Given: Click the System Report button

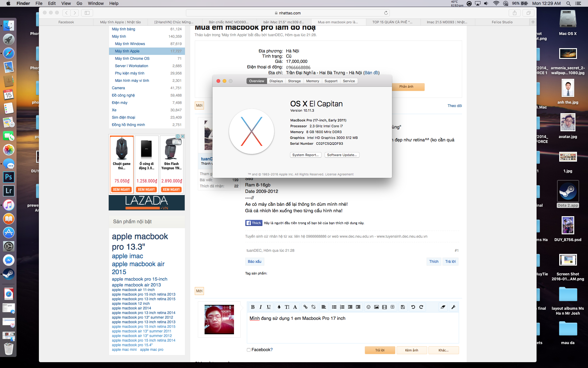Looking at the screenshot, I should coord(305,155).
